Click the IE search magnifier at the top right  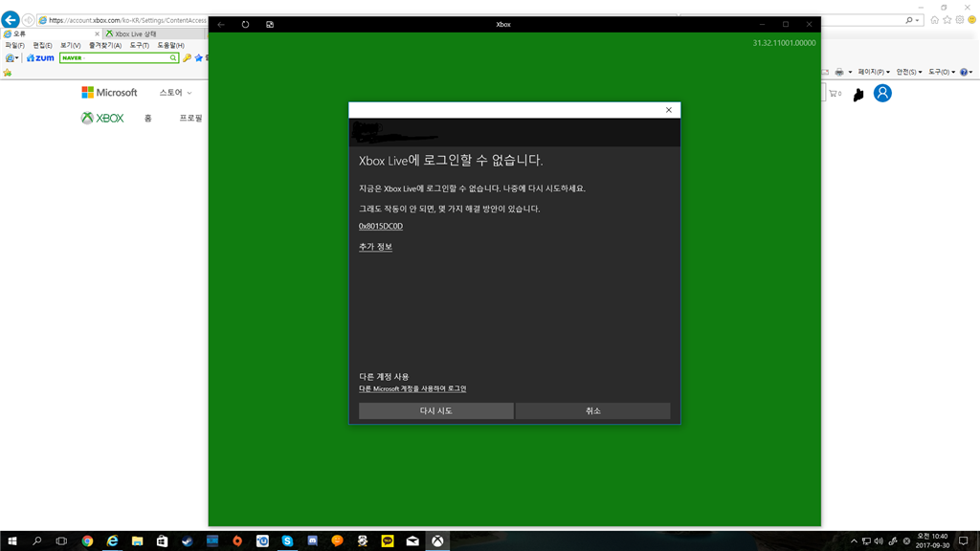pos(909,20)
